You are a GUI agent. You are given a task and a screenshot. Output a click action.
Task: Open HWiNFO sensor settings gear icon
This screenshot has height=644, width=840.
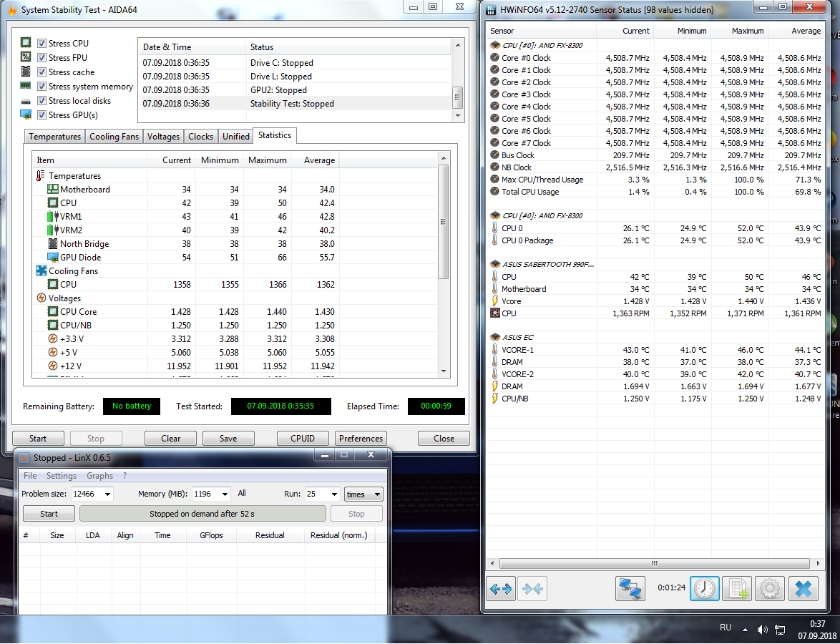770,588
